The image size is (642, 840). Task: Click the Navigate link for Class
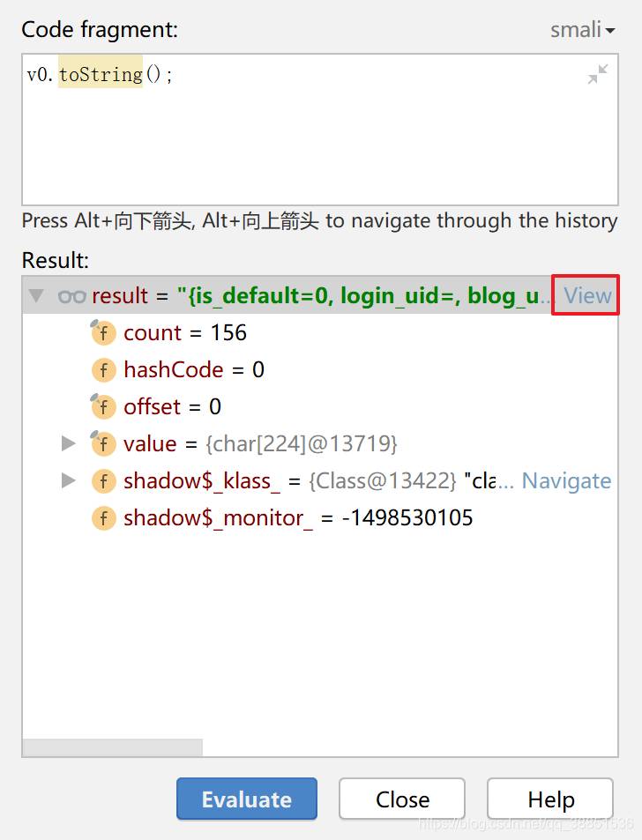[566, 481]
